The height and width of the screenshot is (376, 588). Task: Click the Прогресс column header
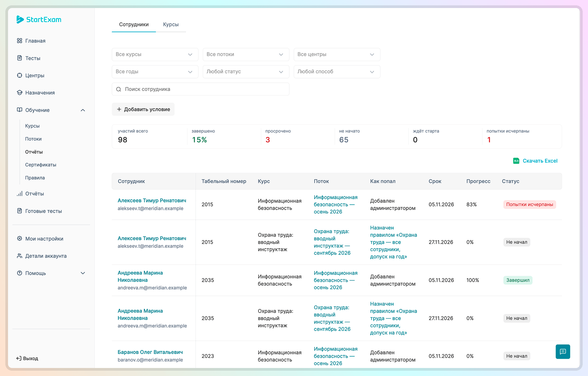478,181
